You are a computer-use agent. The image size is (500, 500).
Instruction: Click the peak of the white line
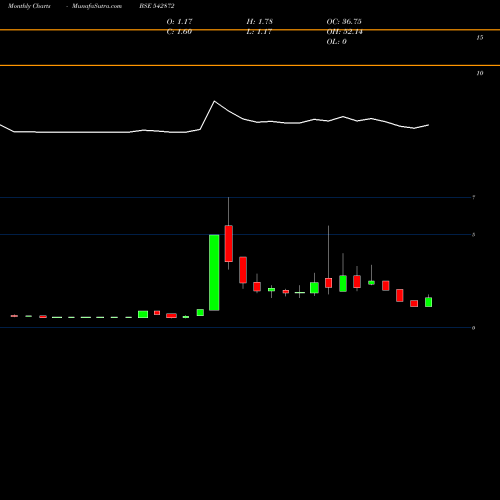click(214, 101)
